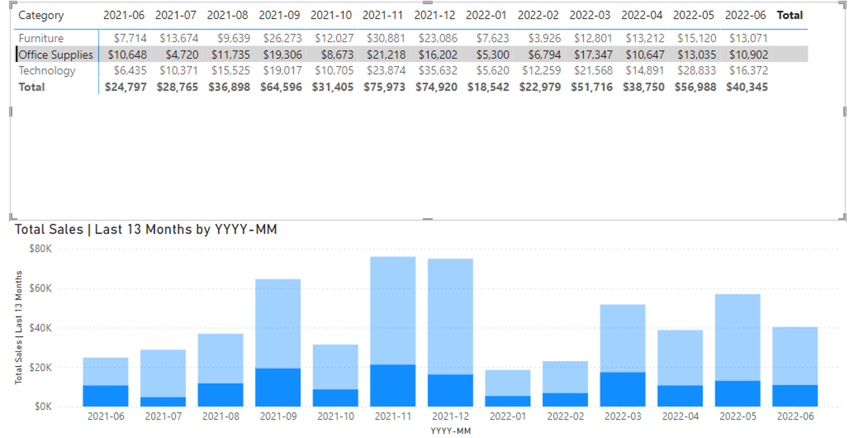Click the y-axis title Total Sales Last 13 Months
The height and width of the screenshot is (438, 868).
[x=19, y=327]
